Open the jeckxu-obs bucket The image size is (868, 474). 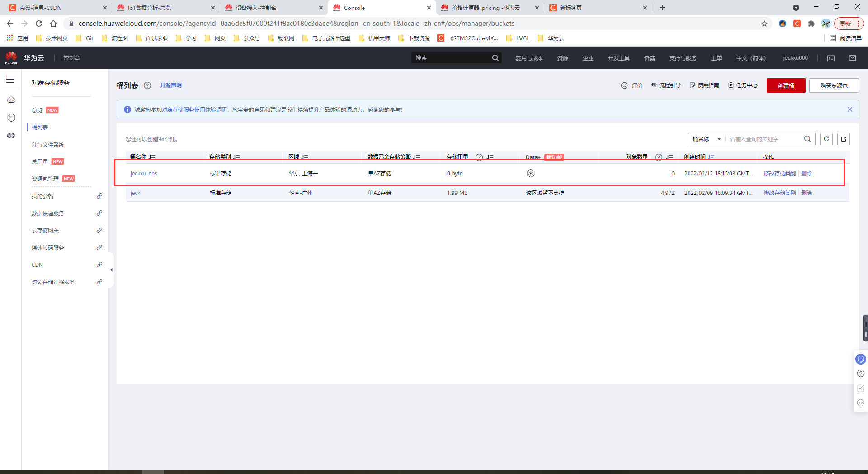pos(144,174)
